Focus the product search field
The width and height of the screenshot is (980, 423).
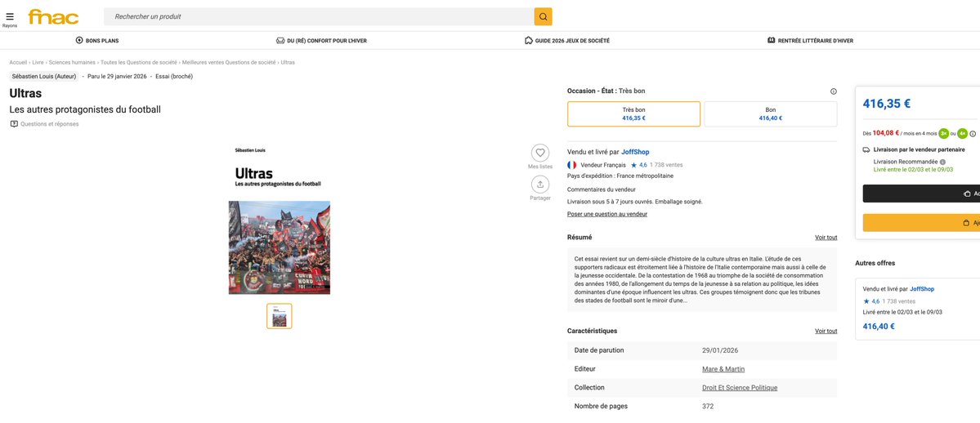(319, 17)
